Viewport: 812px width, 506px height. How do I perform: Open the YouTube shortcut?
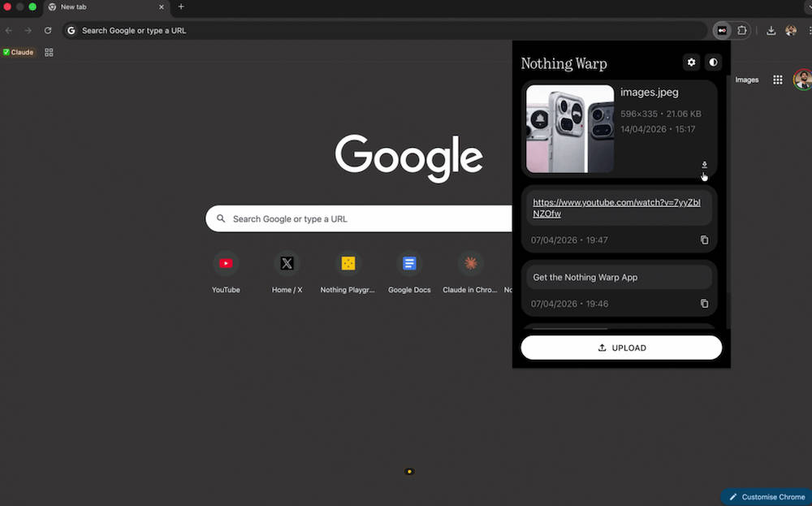(x=226, y=263)
